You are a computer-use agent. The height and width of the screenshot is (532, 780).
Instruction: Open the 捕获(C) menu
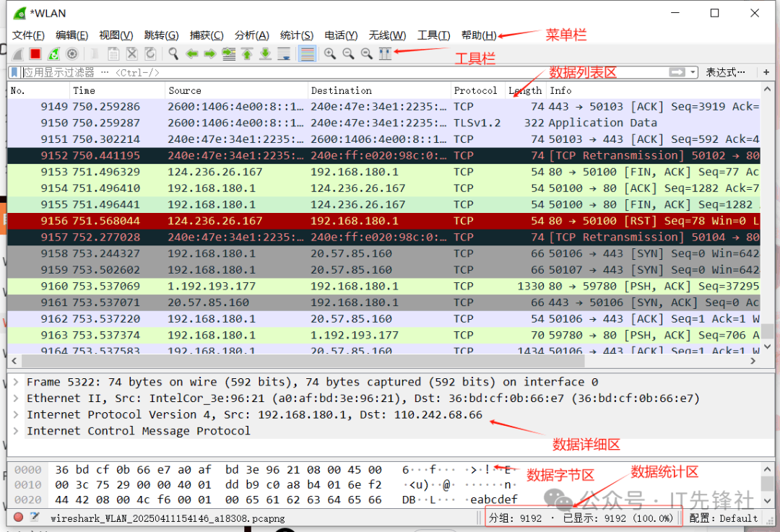coord(207,35)
